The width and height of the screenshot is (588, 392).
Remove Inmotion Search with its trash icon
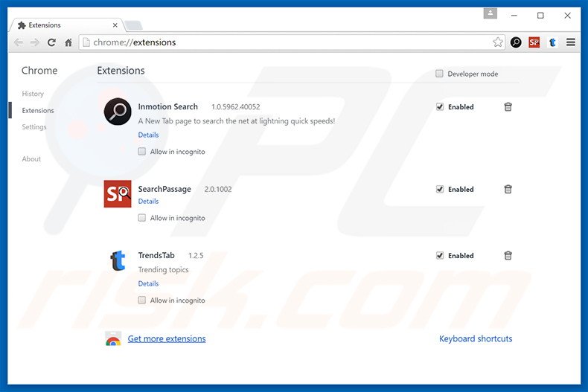508,107
